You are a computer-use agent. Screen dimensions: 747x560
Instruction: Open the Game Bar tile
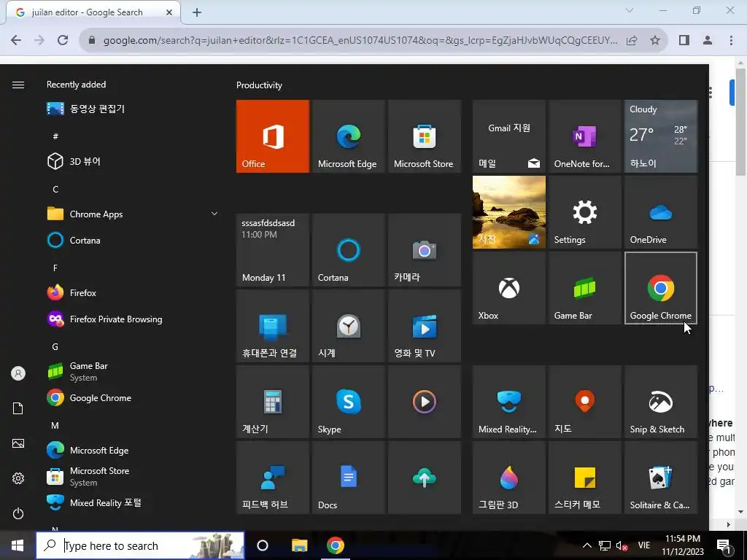click(x=584, y=288)
